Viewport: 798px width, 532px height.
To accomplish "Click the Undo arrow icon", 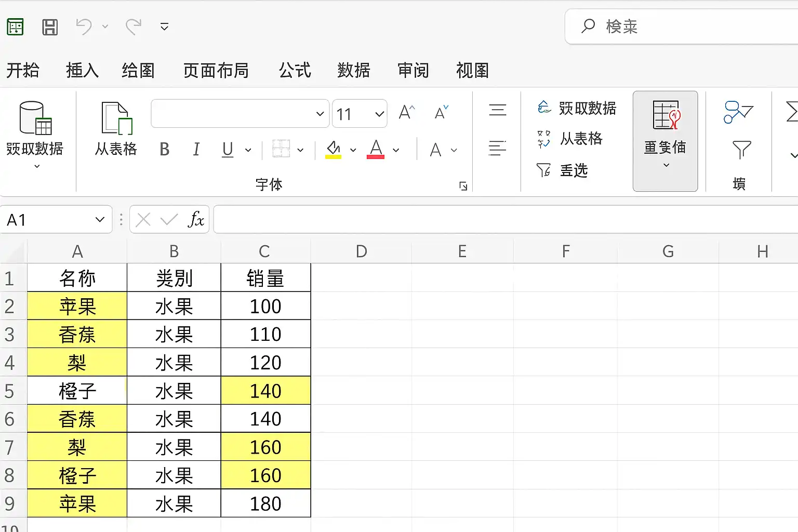I will (x=84, y=26).
